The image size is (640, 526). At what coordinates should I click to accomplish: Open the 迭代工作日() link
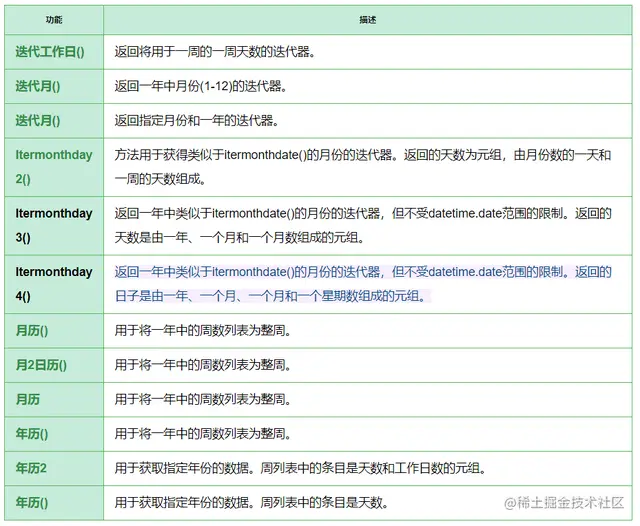point(50,52)
